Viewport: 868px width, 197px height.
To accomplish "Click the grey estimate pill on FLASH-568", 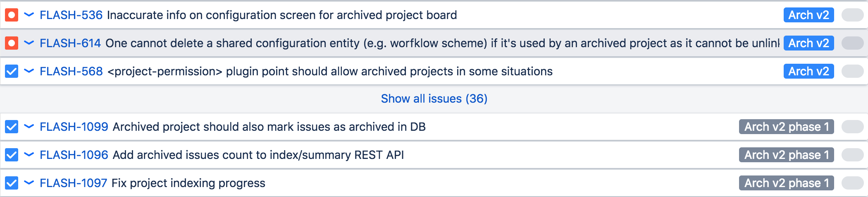I will coord(852,71).
